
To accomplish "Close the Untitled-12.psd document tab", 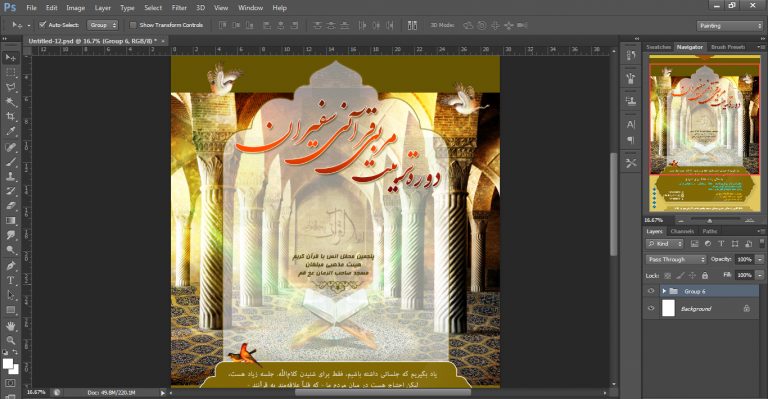I will [x=163, y=41].
